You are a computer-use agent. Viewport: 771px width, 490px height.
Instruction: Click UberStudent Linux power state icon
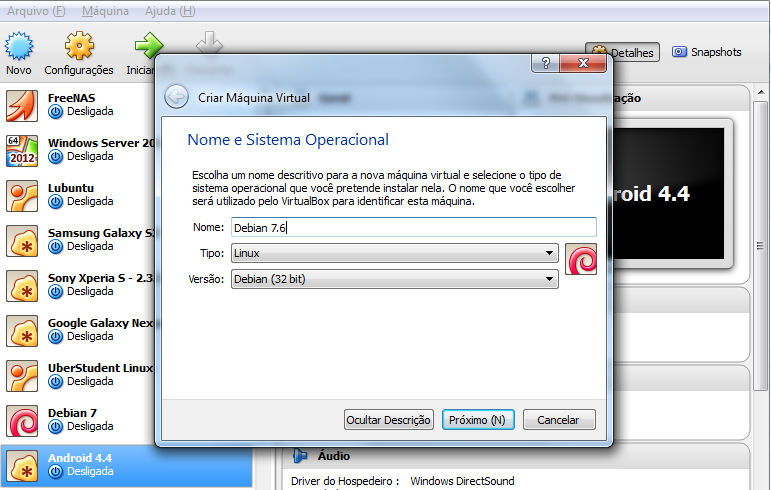[x=56, y=382]
